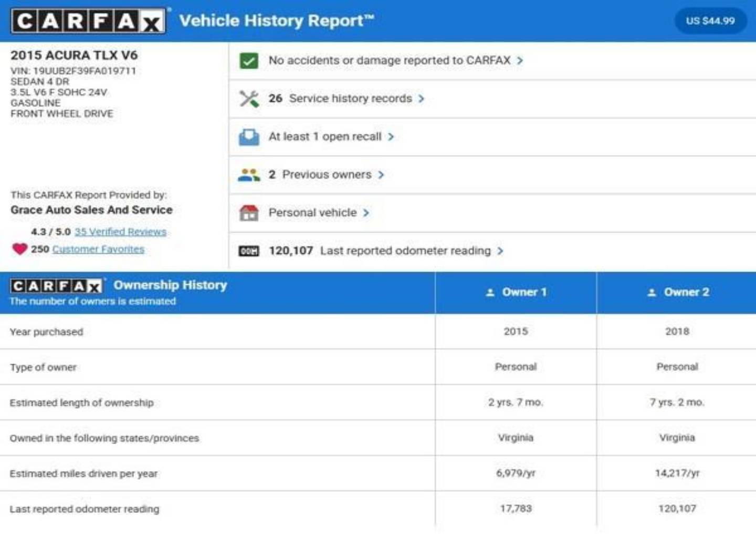Click the Estimated length of ownership label
756x538 pixels.
coord(81,403)
